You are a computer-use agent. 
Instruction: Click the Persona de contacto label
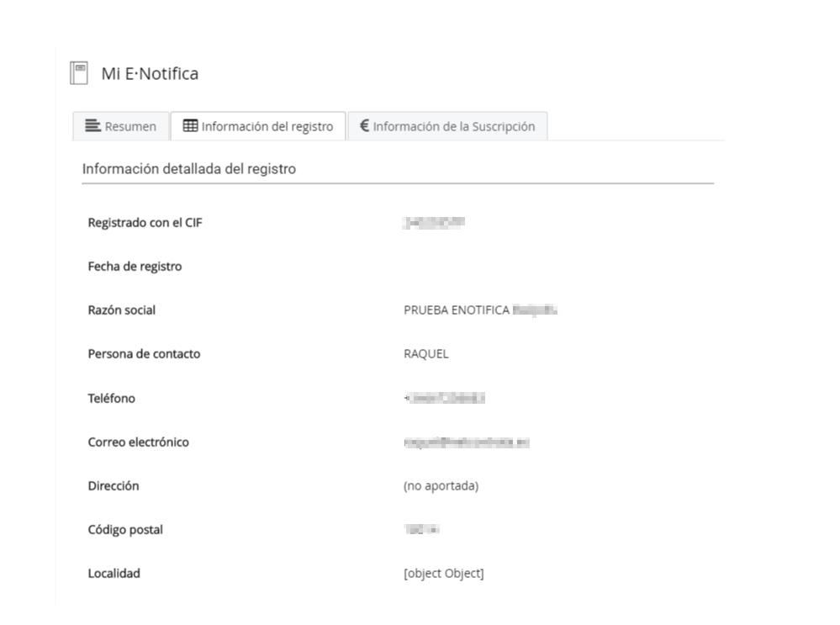(144, 354)
